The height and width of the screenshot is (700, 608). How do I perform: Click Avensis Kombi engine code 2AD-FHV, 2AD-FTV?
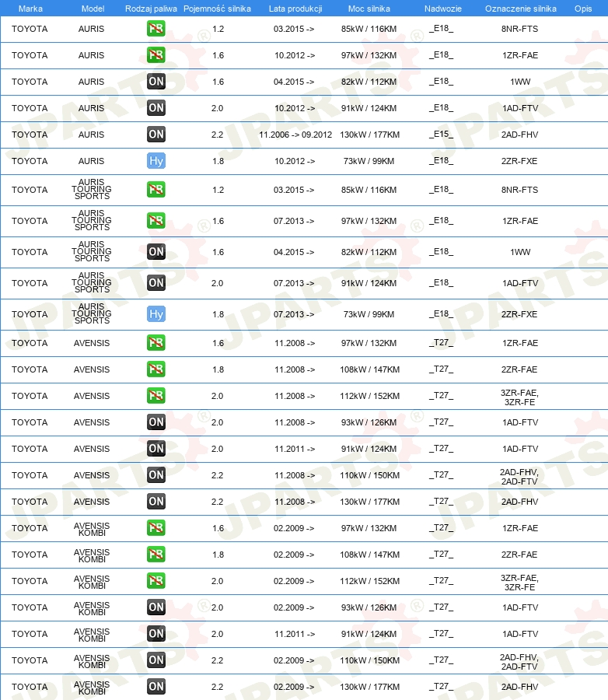(x=519, y=662)
